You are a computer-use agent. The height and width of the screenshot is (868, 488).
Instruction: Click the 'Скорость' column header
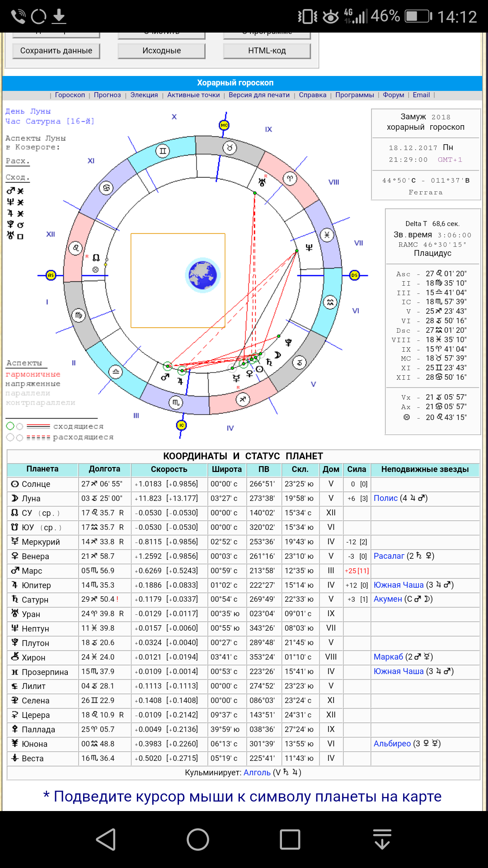169,469
